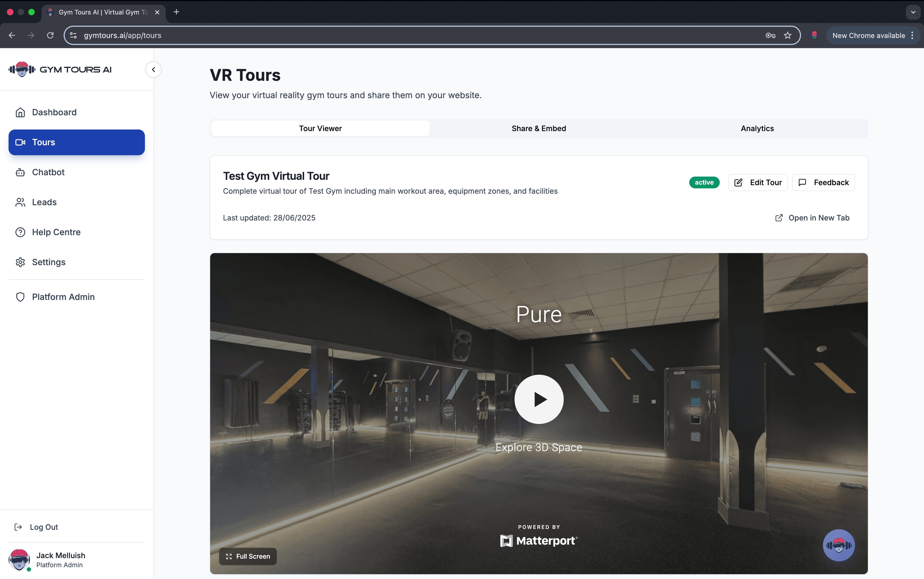Open Dashboard using the home icon

20,112
